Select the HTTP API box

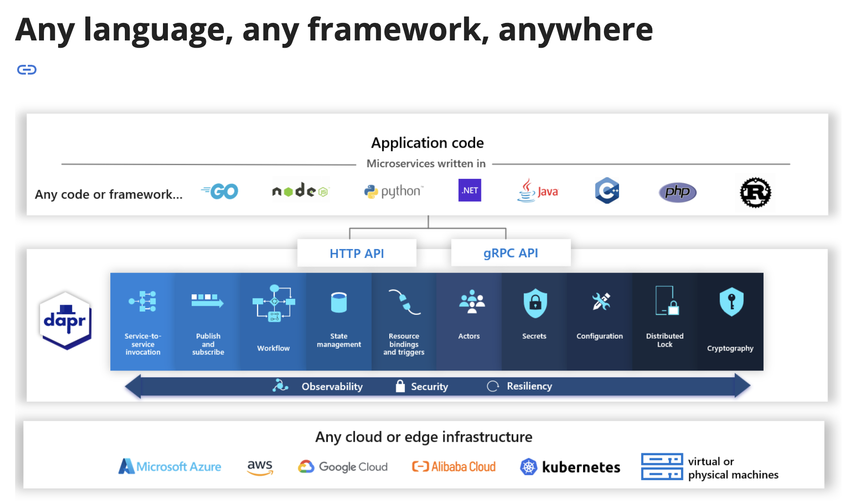click(357, 253)
